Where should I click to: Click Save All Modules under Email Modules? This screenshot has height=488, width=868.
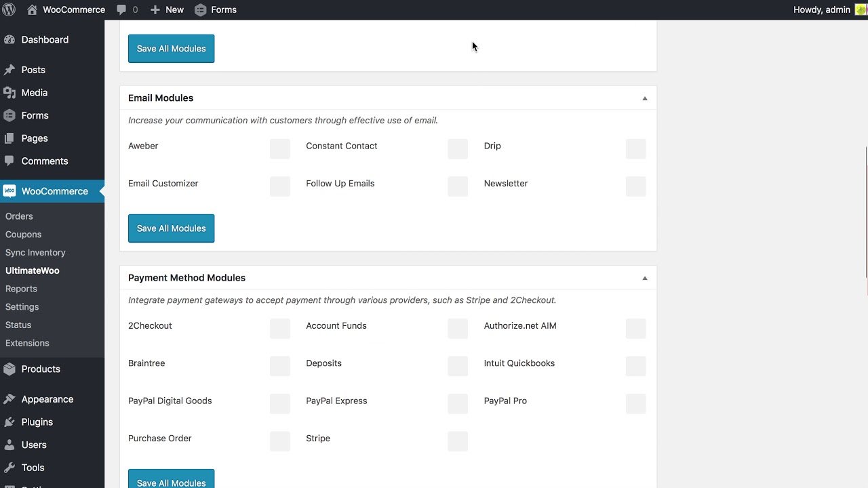point(172,228)
